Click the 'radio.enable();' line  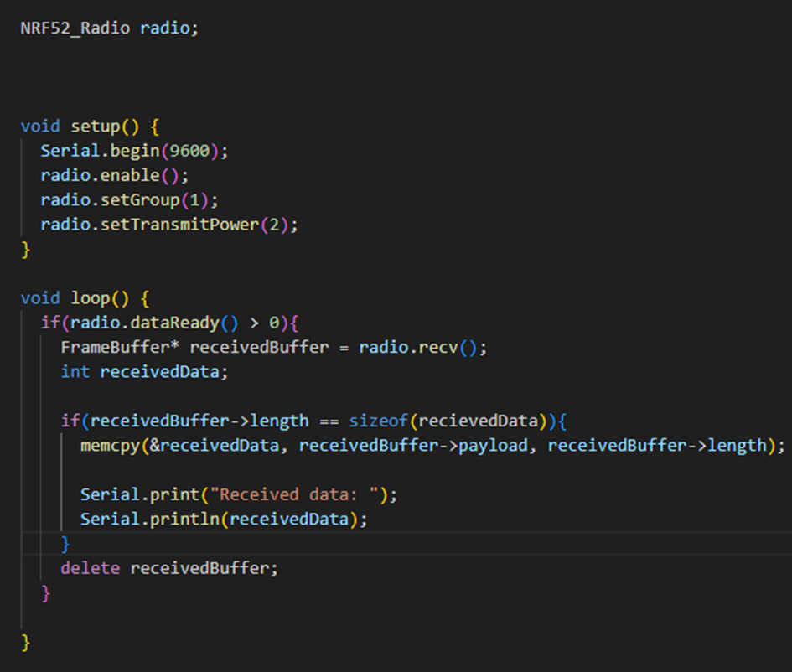[115, 176]
